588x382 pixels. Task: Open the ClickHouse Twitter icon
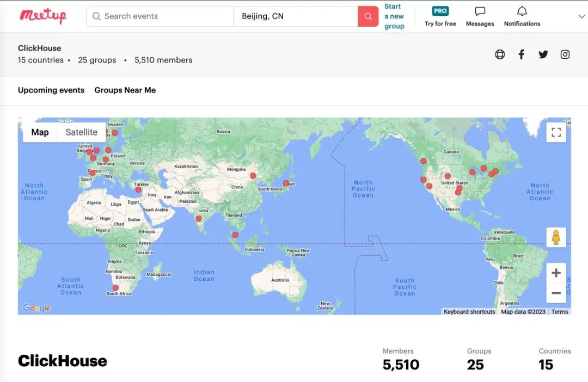tap(543, 54)
